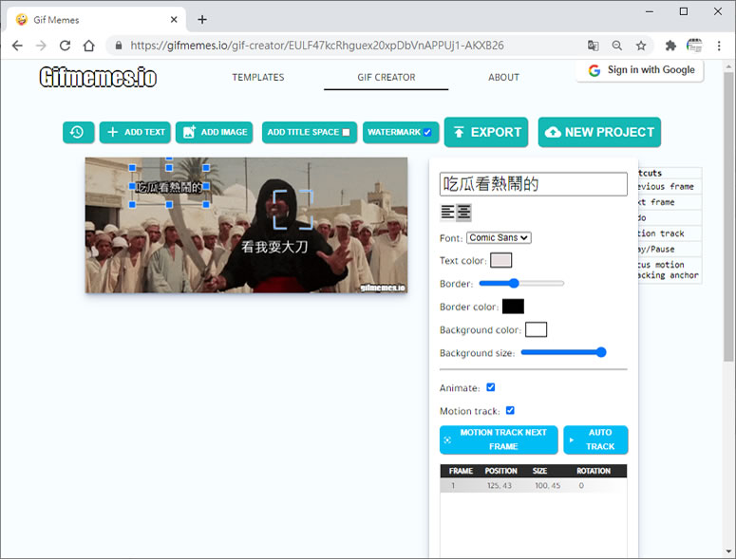Close the Gif Memes browser tab

click(174, 20)
